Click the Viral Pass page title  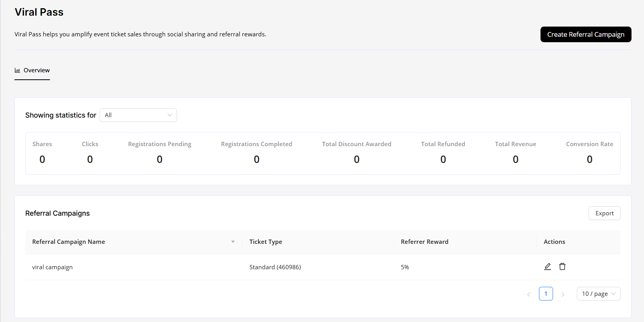click(x=39, y=12)
